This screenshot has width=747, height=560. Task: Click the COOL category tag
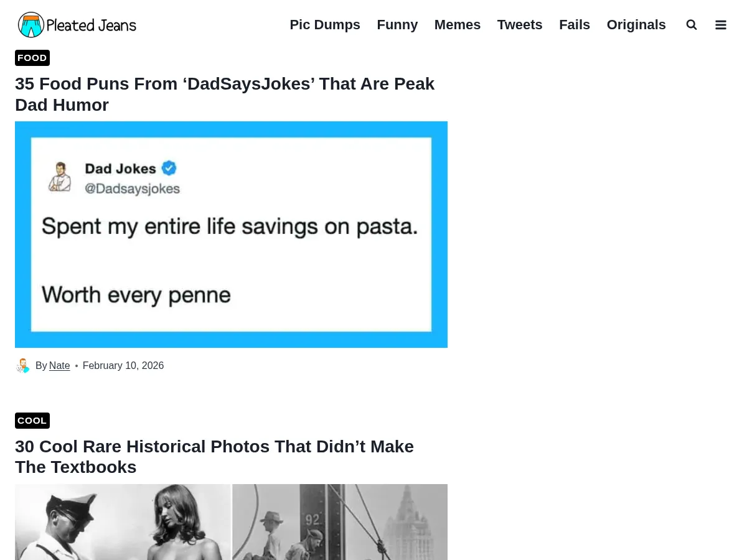pyautogui.click(x=32, y=421)
